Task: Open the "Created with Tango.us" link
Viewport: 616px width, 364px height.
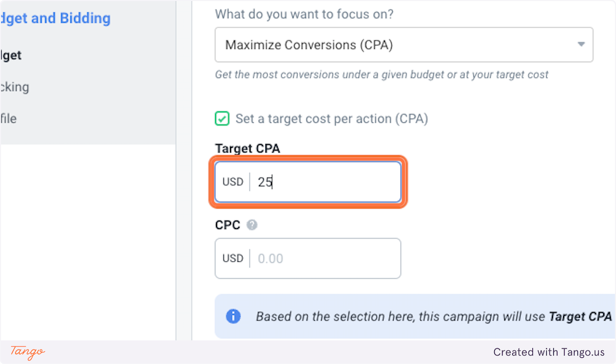Action: click(x=549, y=352)
